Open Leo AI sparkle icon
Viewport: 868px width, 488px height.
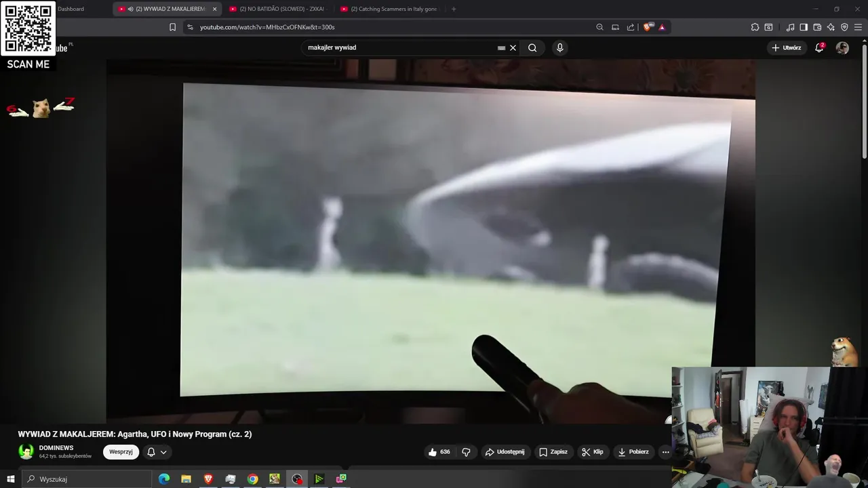[831, 27]
